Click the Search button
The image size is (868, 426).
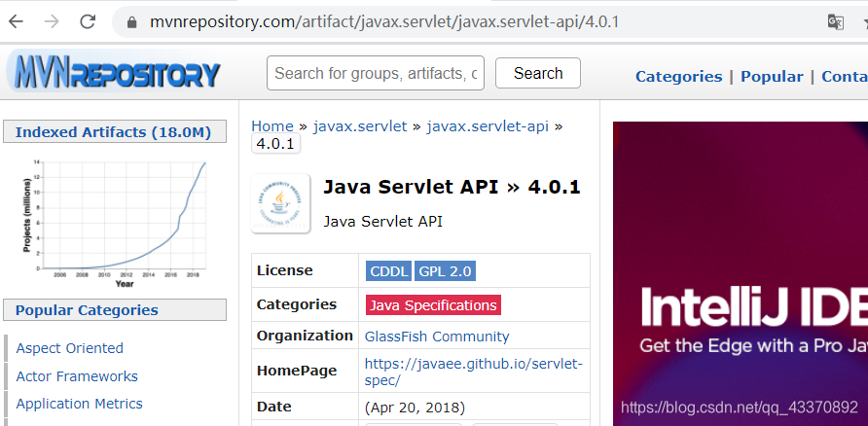(x=537, y=73)
